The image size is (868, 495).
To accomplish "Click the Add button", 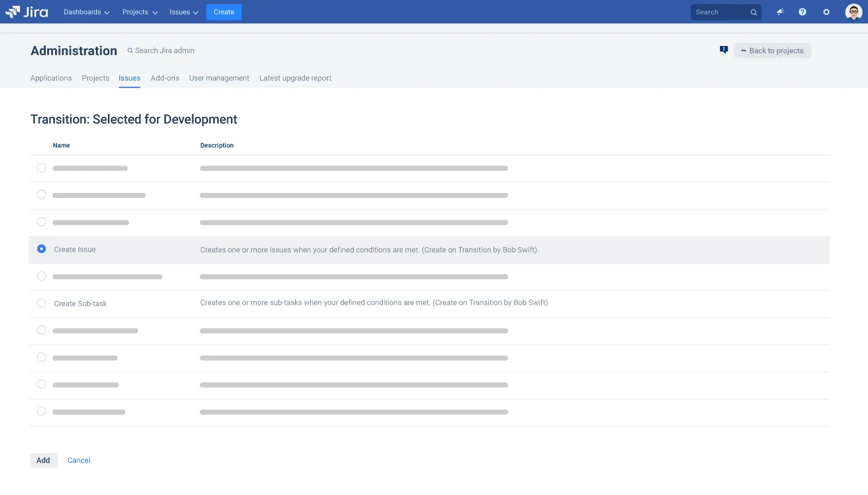I will coord(43,460).
